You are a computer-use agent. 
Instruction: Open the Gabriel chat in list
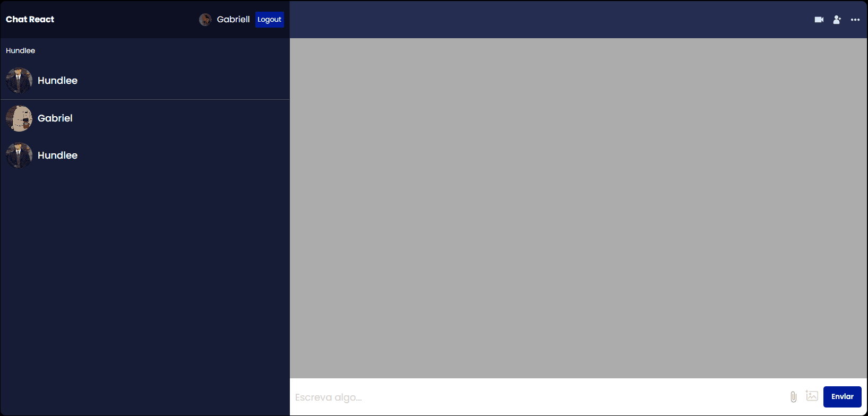pos(145,118)
